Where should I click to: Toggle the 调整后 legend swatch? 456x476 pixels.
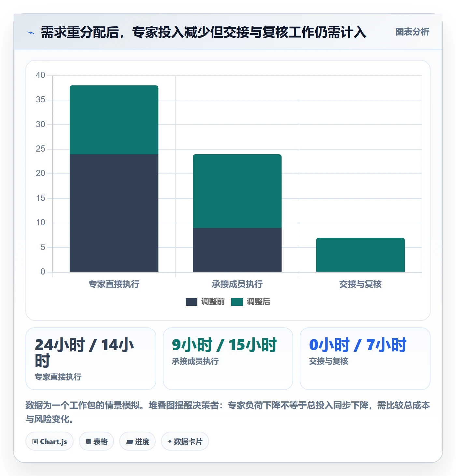[x=237, y=302]
